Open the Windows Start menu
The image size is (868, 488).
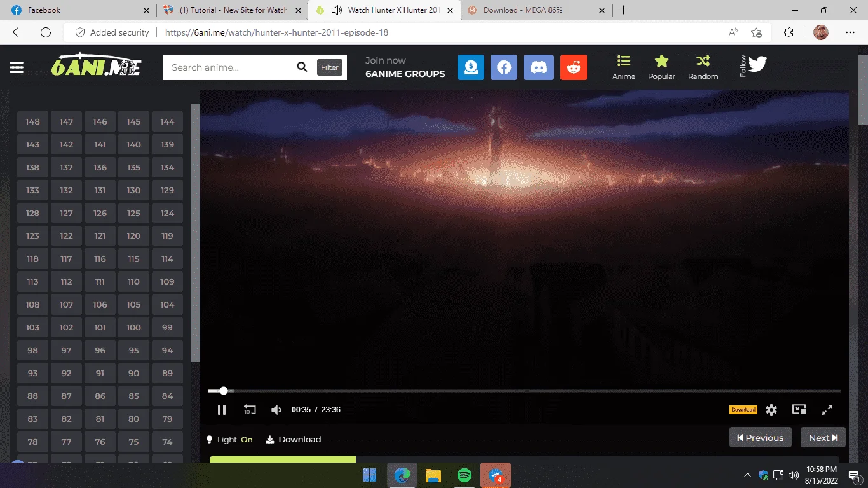[x=369, y=475]
